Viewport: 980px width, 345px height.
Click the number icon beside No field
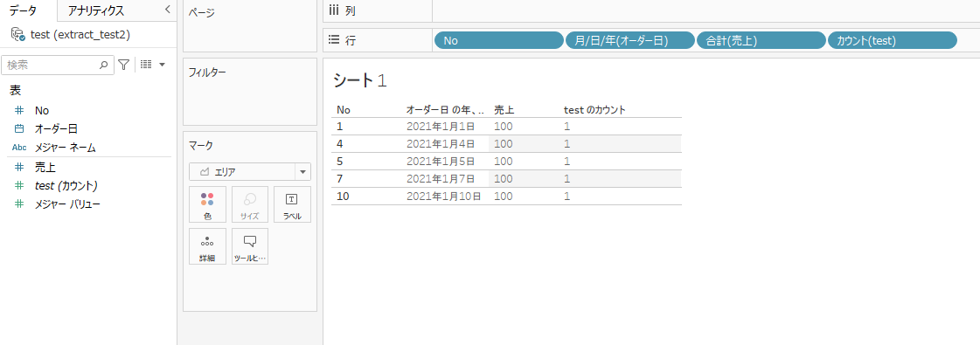pyautogui.click(x=19, y=110)
